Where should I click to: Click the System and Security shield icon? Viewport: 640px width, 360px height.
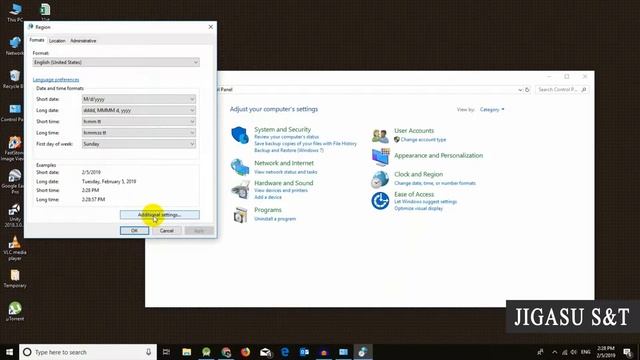click(240, 135)
